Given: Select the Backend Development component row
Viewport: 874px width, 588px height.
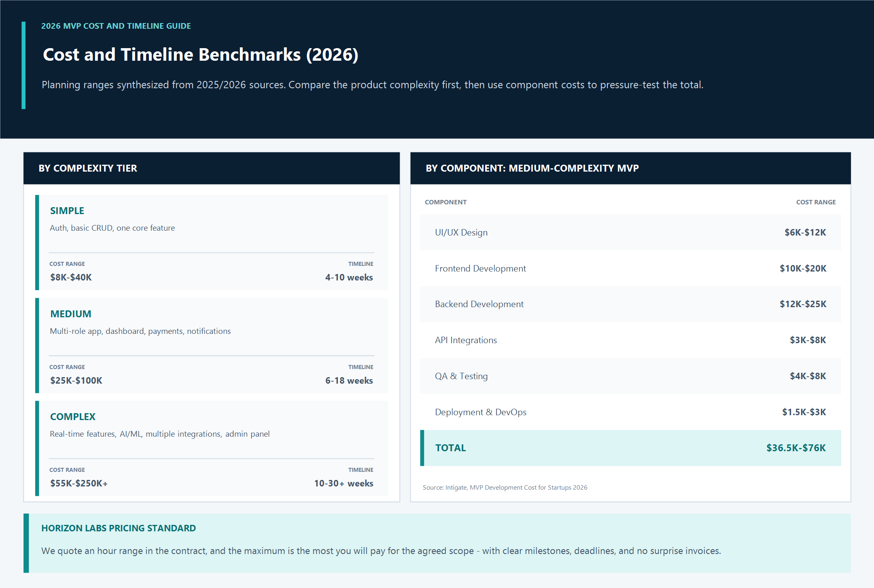Looking at the screenshot, I should (630, 304).
